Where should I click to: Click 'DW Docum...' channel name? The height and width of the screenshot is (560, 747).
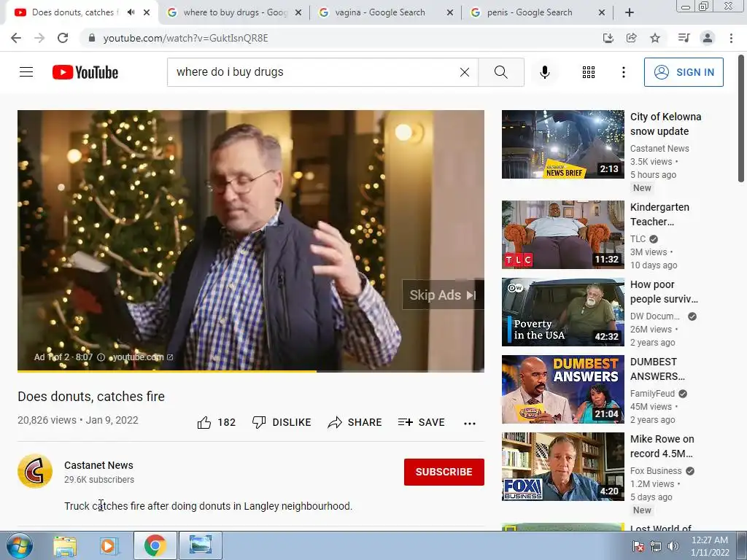[654, 316]
